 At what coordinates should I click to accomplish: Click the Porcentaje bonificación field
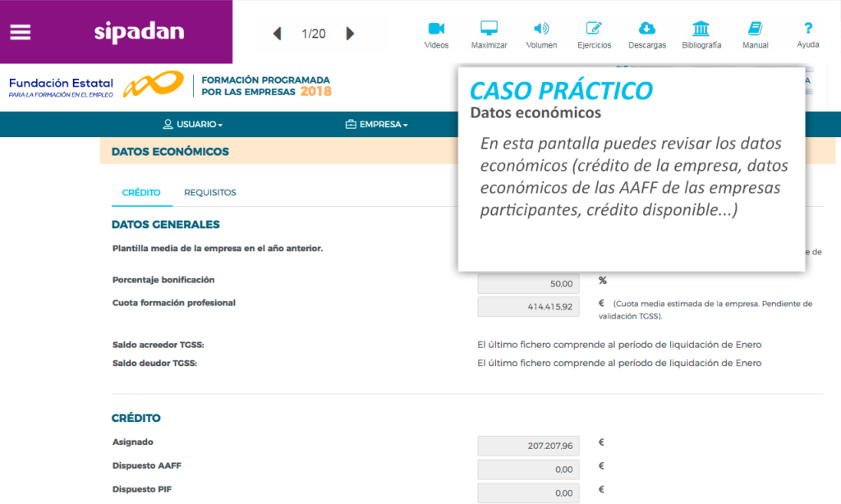(528, 283)
